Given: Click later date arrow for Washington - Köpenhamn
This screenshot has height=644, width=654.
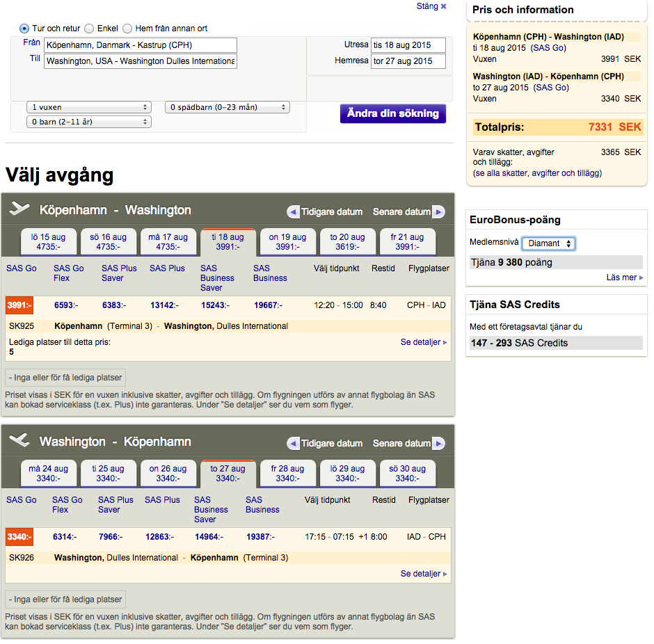Looking at the screenshot, I should coord(438,444).
